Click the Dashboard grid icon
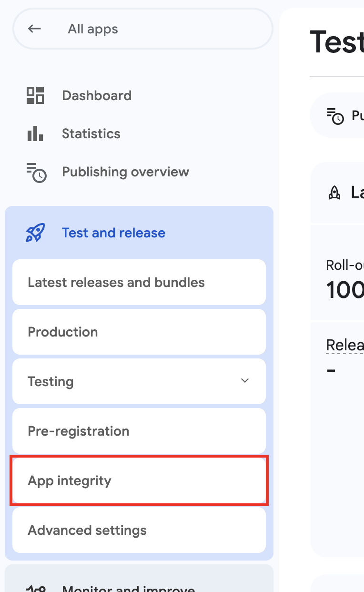 pos(35,95)
